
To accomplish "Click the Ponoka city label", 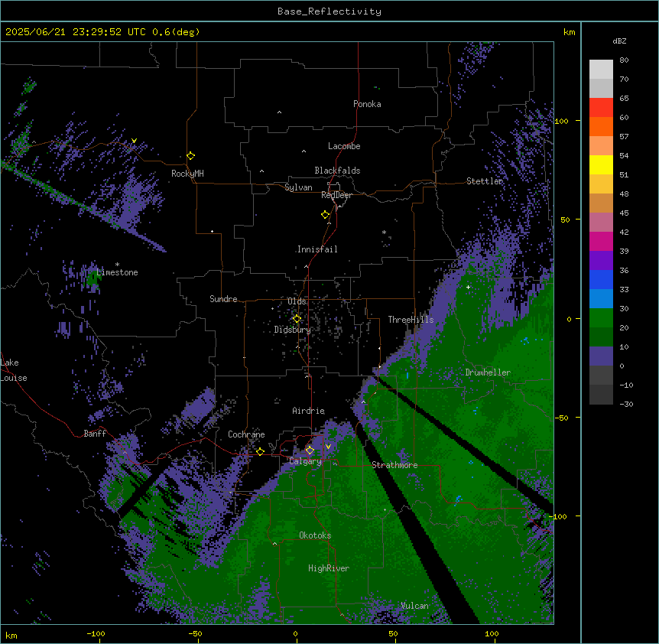I will 367,104.
